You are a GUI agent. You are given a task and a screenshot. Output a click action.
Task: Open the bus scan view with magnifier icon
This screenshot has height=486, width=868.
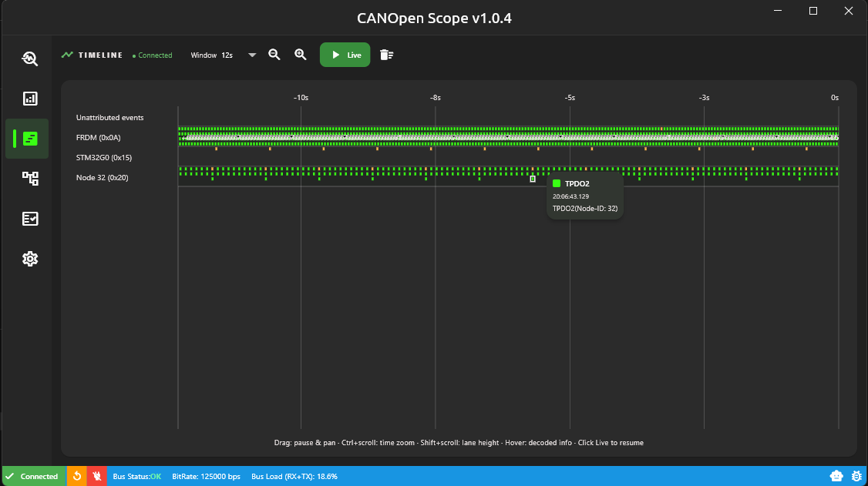click(30, 59)
